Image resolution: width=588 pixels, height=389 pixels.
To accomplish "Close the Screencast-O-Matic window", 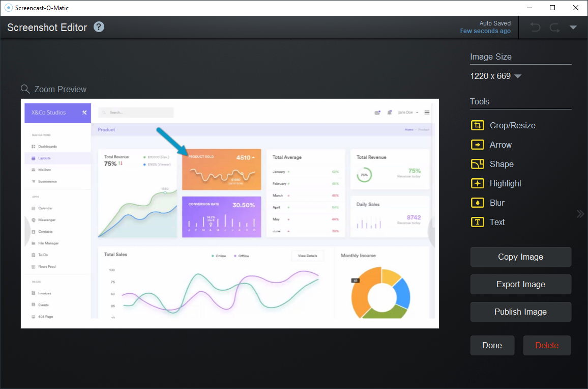I will (576, 8).
